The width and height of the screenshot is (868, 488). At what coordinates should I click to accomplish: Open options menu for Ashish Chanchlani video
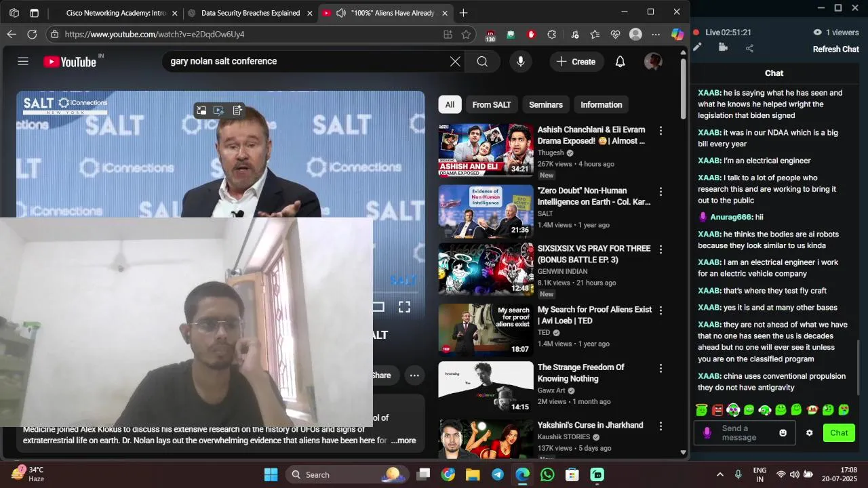coord(660,131)
